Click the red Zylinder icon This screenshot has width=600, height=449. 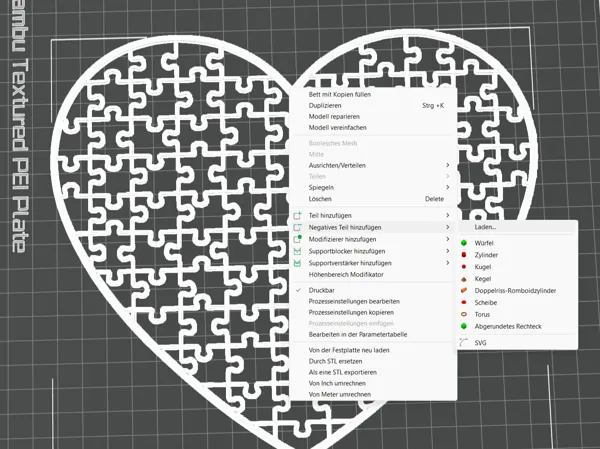coord(464,255)
